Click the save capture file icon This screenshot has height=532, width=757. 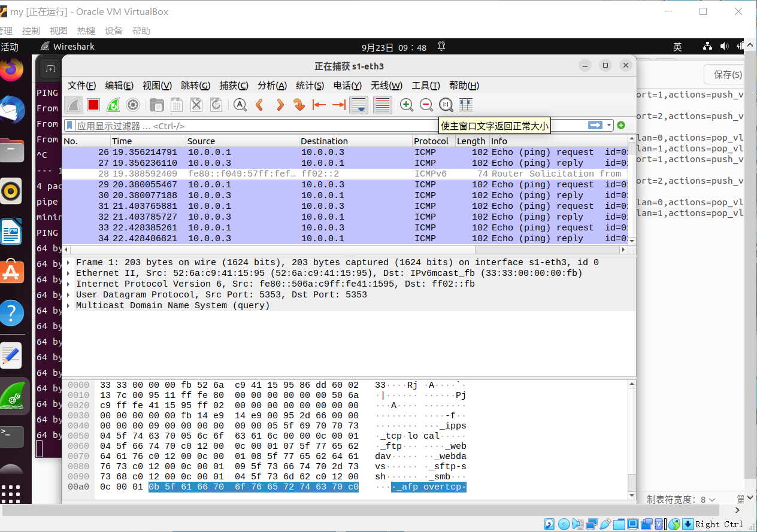coord(177,105)
